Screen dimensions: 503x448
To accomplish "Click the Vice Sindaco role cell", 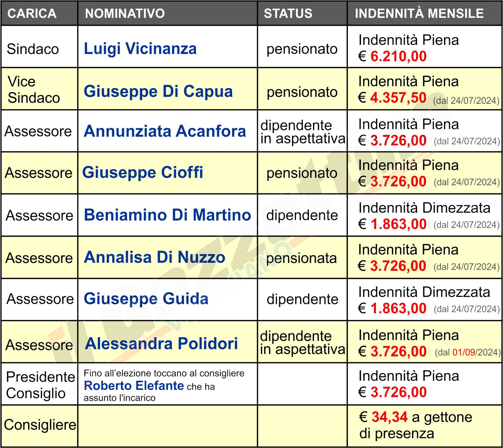I will 34,89.
